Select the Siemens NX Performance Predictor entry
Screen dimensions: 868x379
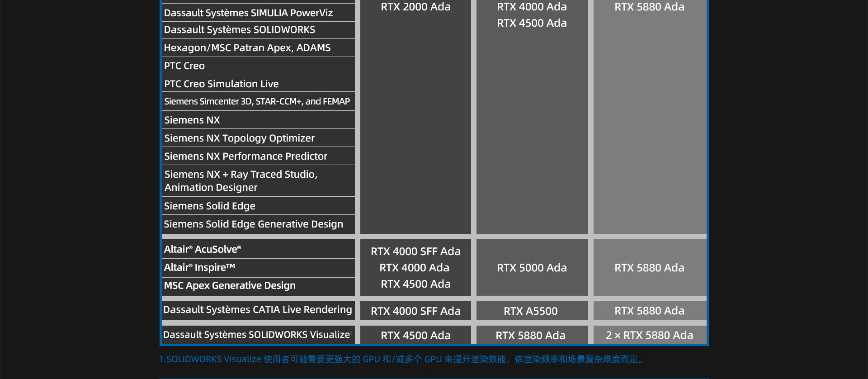tap(245, 156)
